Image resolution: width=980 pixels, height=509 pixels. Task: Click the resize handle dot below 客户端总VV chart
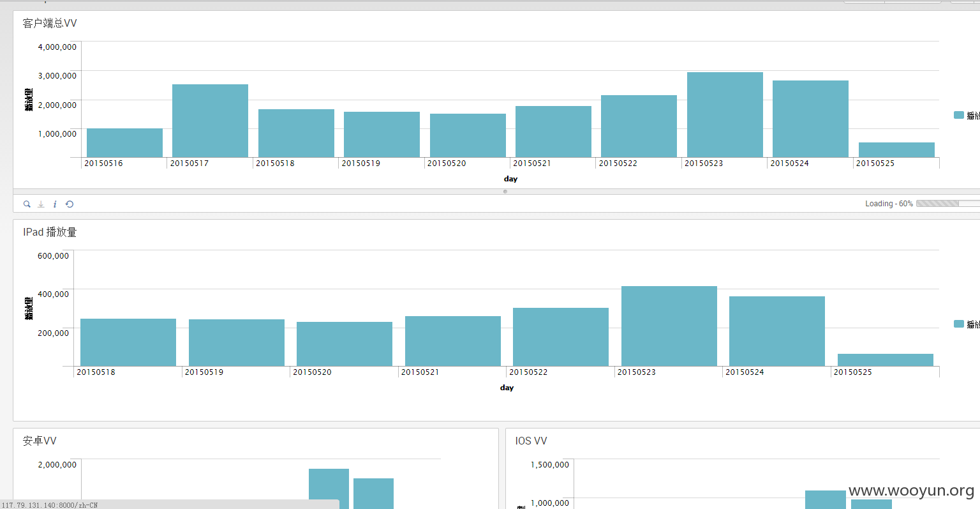[x=505, y=191]
